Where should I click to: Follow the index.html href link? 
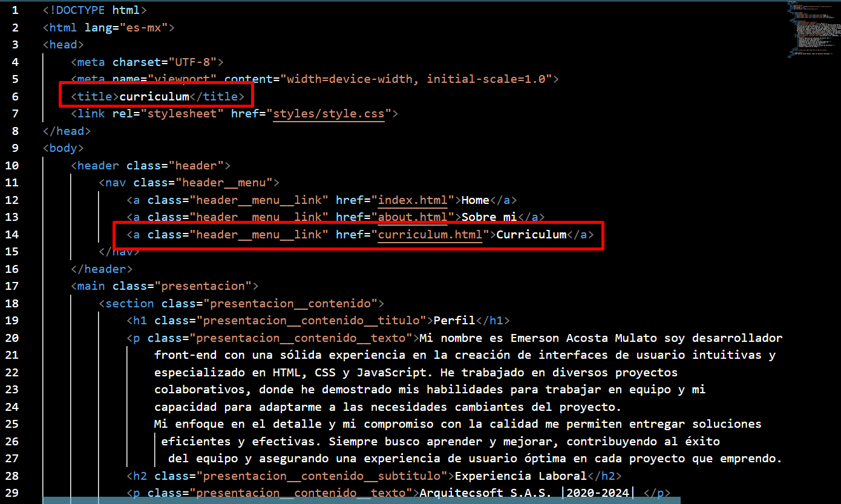point(413,200)
